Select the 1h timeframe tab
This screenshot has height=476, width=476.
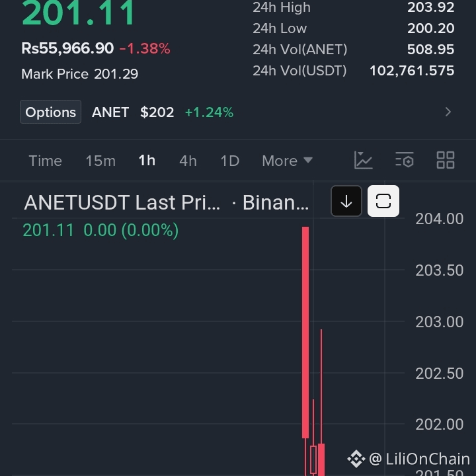tap(147, 160)
